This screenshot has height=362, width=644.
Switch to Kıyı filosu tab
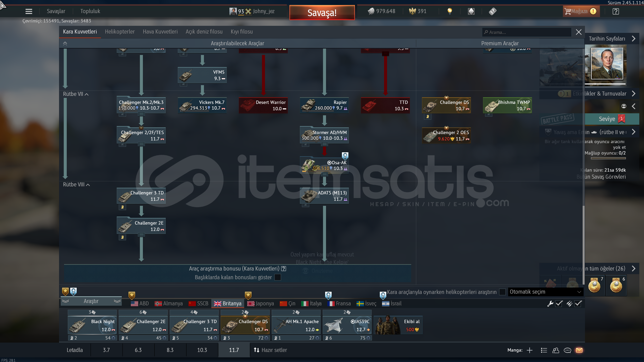tap(242, 32)
